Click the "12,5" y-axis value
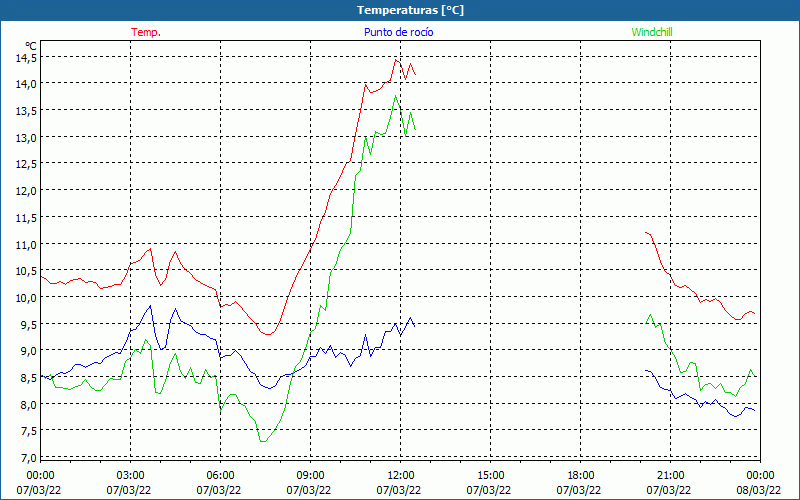 coord(26,164)
